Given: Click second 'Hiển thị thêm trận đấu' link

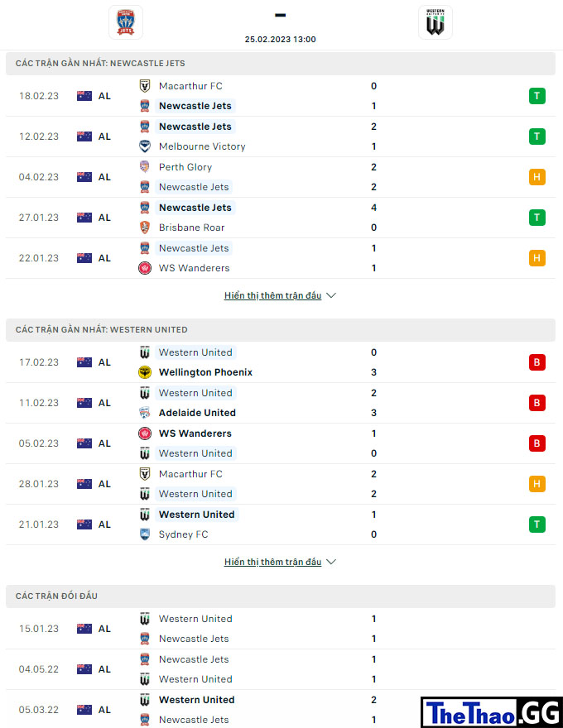Looking at the screenshot, I should point(272,562).
